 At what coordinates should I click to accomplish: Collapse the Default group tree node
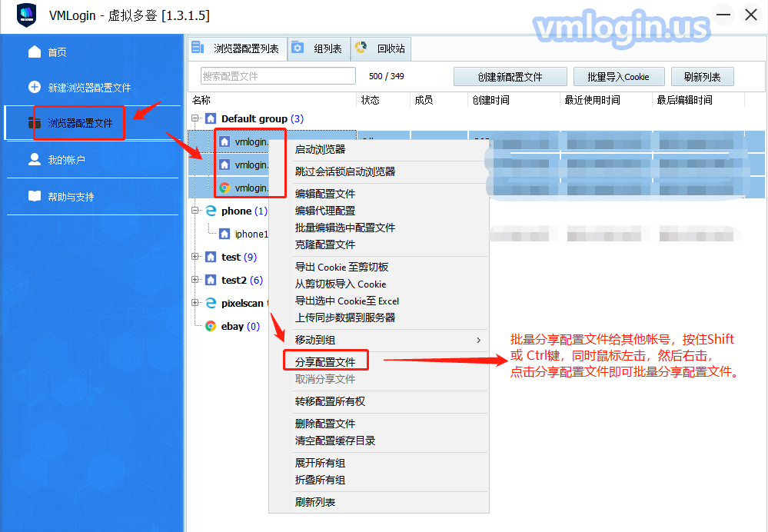click(195, 118)
